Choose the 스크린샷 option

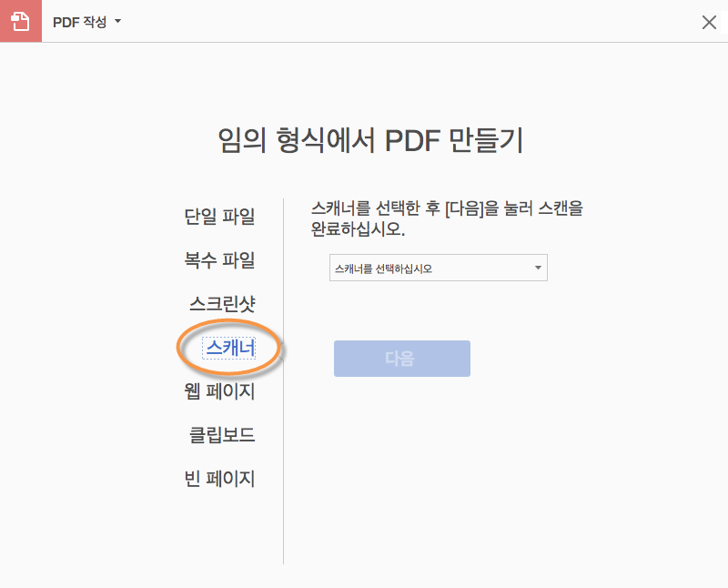click(x=222, y=304)
